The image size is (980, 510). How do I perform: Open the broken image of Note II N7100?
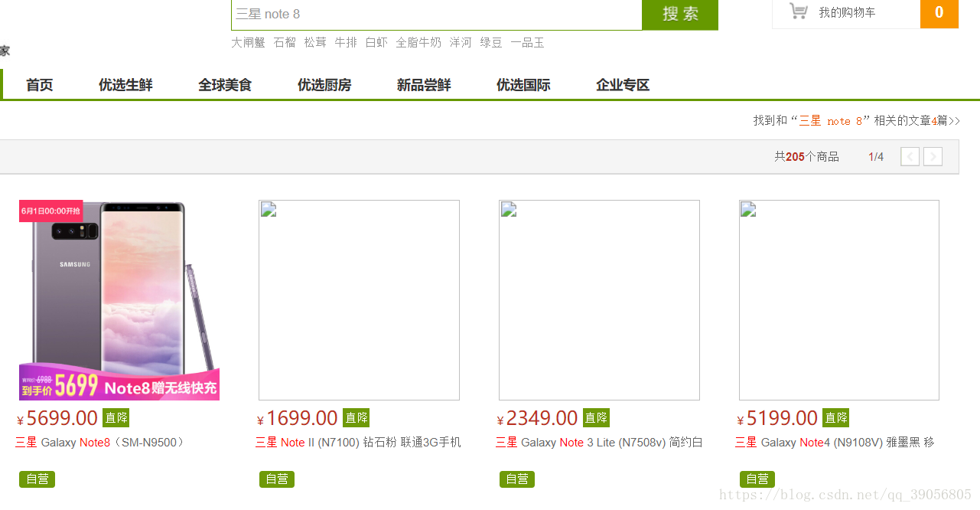click(359, 300)
